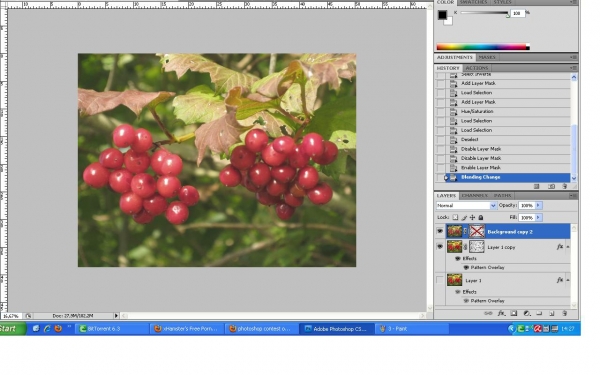
Task: Show the hidden Layer 1 layer
Action: [440, 280]
